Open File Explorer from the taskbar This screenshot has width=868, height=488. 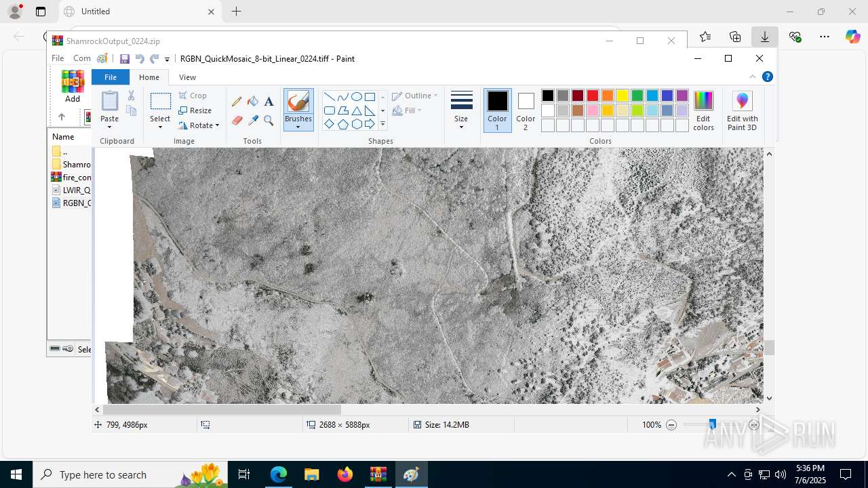tap(312, 474)
